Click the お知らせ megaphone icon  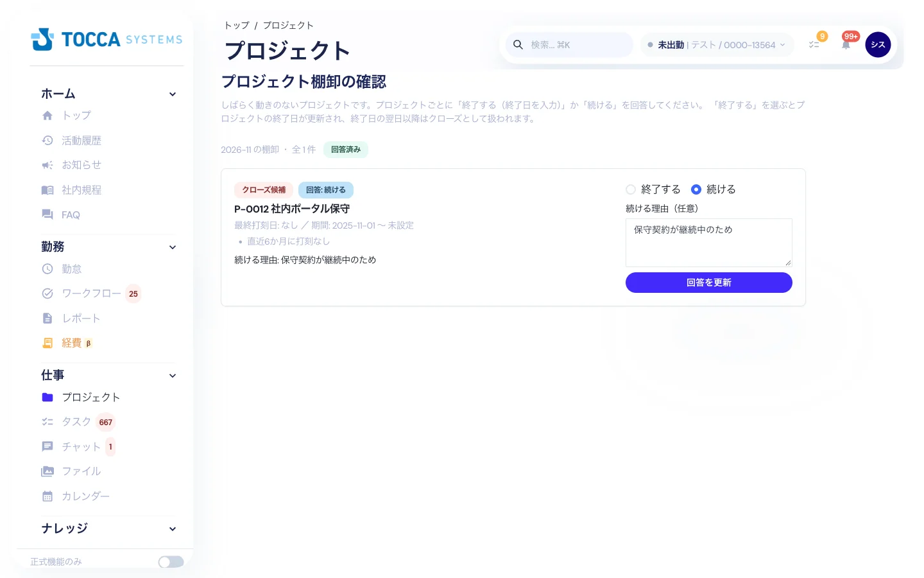[47, 165]
